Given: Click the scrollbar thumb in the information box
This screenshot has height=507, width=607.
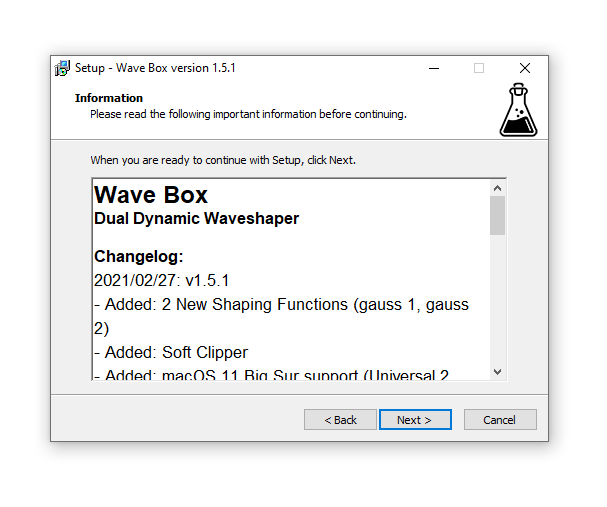Looking at the screenshot, I should click(x=497, y=216).
